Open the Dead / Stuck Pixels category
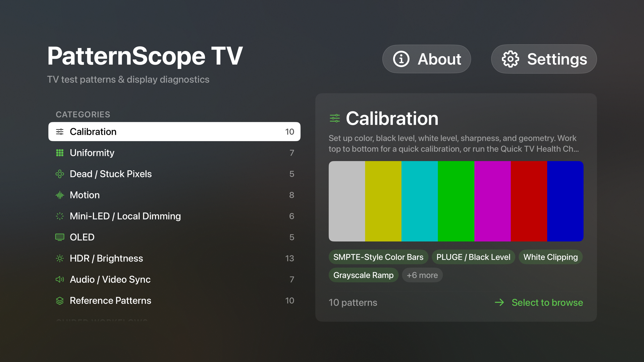Viewport: 644px width, 362px height. (174, 174)
